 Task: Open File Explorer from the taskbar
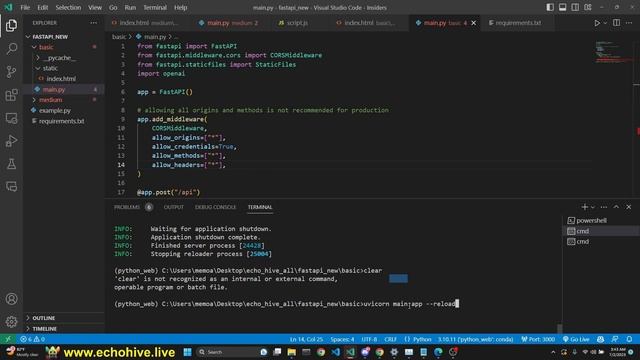(291, 352)
